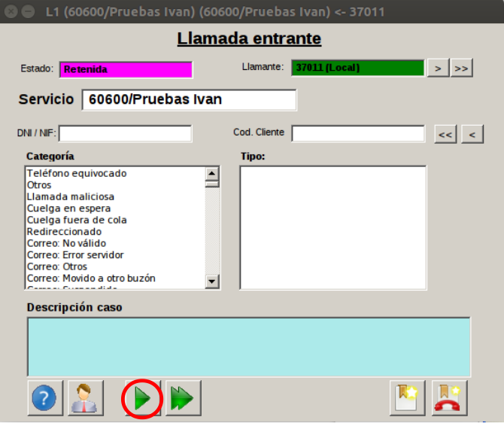Screen dimensions: 504x423
Task: Click the single '>' button next to Llamante
Action: [438, 68]
